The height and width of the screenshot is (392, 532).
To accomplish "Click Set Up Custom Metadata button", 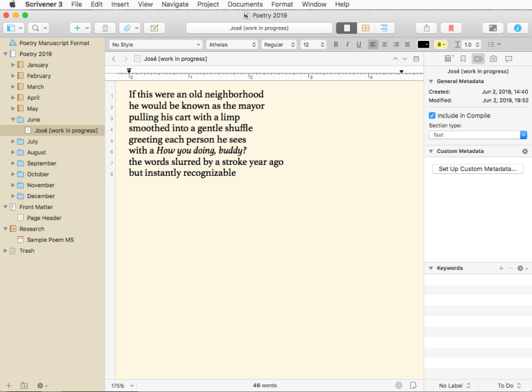I will coord(477,169).
